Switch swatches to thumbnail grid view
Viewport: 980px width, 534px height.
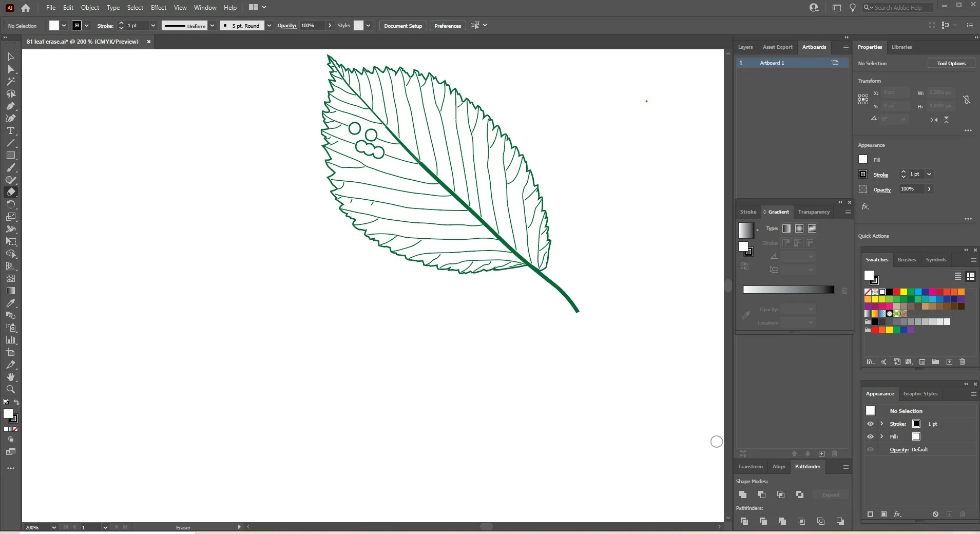point(970,276)
